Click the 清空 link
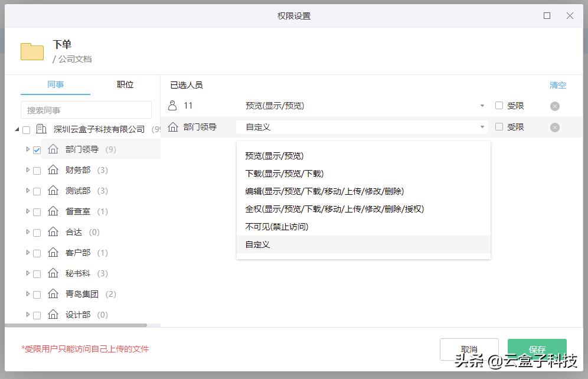Viewport: 588px width, 379px height. [557, 85]
